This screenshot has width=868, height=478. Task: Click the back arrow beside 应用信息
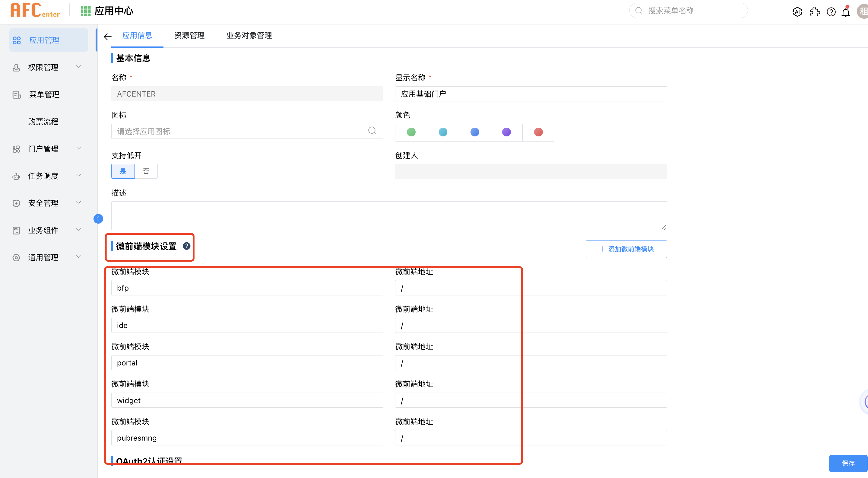tap(107, 37)
